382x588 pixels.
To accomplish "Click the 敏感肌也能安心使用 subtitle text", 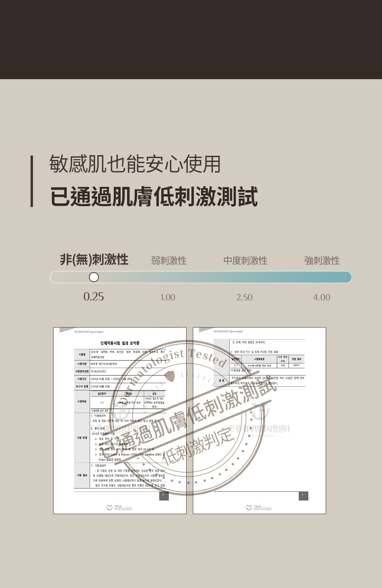I will click(x=135, y=164).
